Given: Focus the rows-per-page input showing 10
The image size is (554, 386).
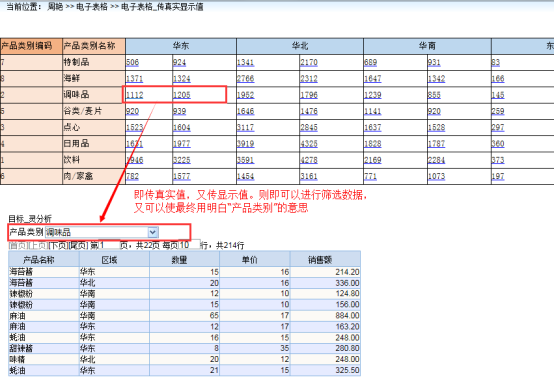Looking at the screenshot, I should click(x=189, y=245).
